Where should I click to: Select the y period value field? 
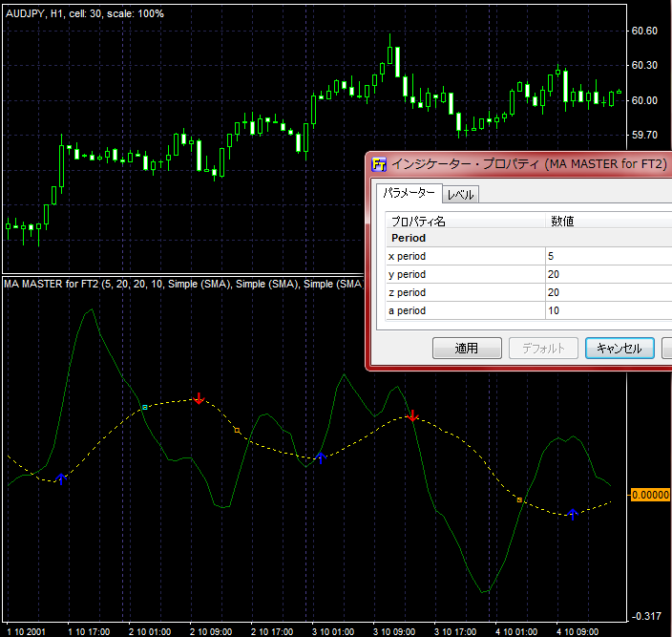coord(609,274)
